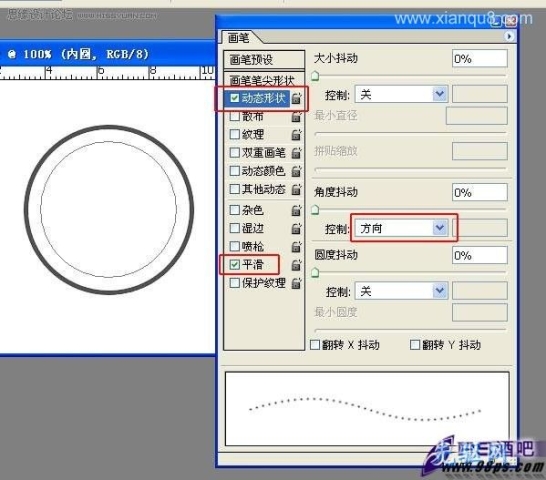Open 圆度抖动 控制 dropdown set to 关
Image resolution: width=546 pixels, height=480 pixels.
[x=401, y=291]
